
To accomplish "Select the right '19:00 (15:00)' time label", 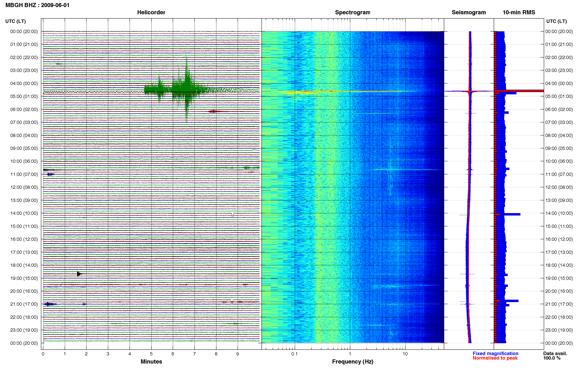I will pyautogui.click(x=559, y=278).
